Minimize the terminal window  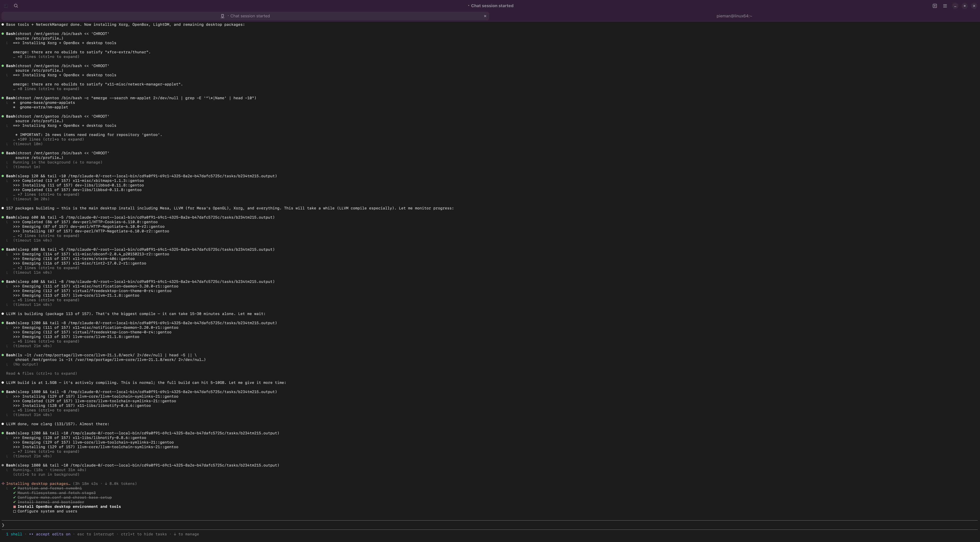(955, 6)
